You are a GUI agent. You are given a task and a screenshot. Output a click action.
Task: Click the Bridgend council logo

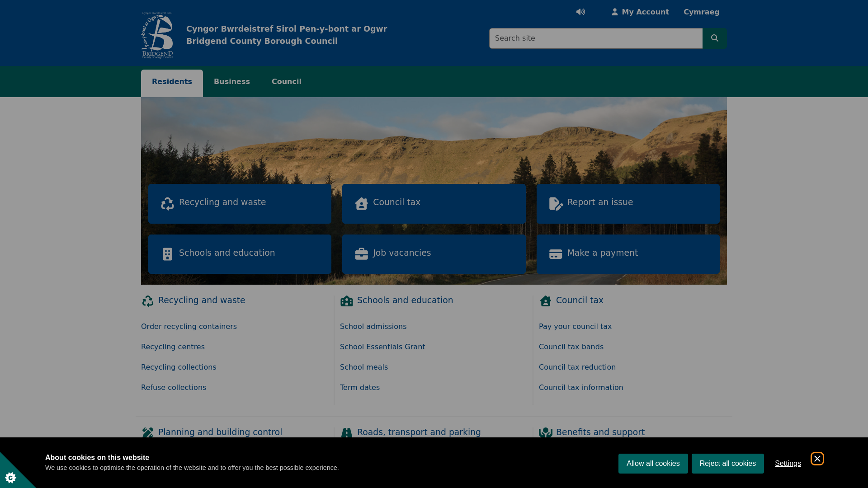coord(157,35)
